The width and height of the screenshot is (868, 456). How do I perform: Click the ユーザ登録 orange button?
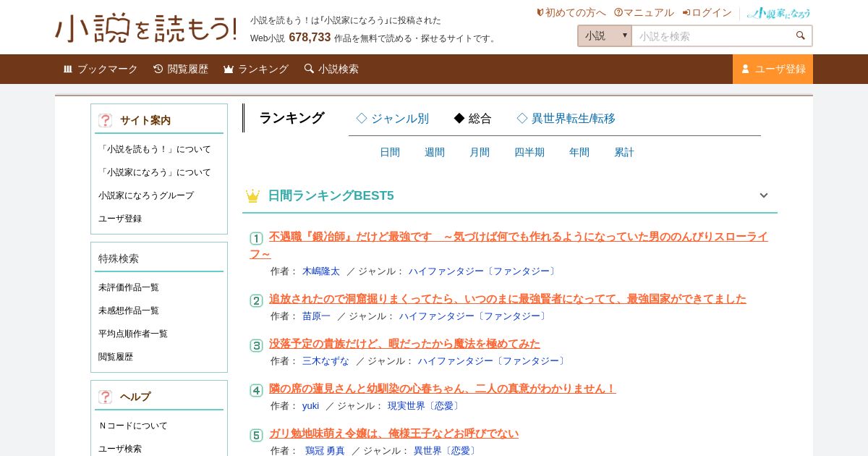(773, 69)
